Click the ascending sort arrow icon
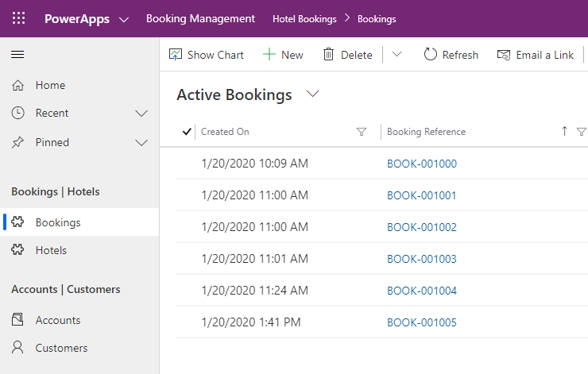The height and width of the screenshot is (374, 588). coord(564,131)
